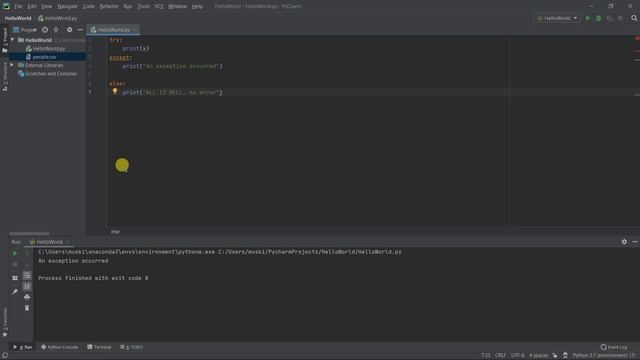Expand External Libraries node
The image size is (640, 360).
tap(12, 65)
